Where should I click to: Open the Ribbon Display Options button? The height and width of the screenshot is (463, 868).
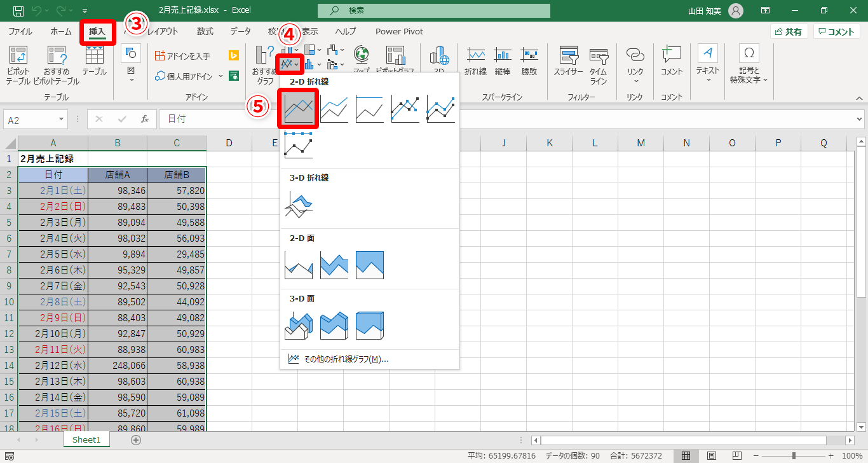[x=765, y=11]
